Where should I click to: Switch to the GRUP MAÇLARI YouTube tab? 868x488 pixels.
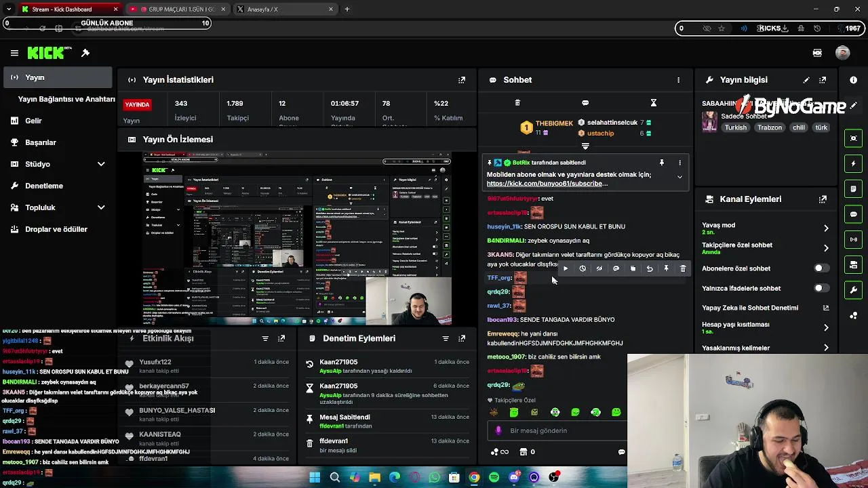tap(177, 9)
